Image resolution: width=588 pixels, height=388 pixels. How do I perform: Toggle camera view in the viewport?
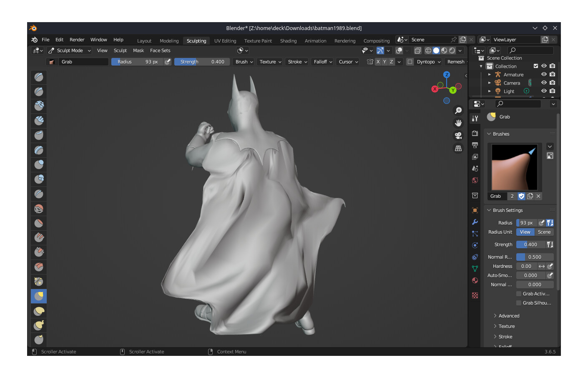click(x=458, y=136)
